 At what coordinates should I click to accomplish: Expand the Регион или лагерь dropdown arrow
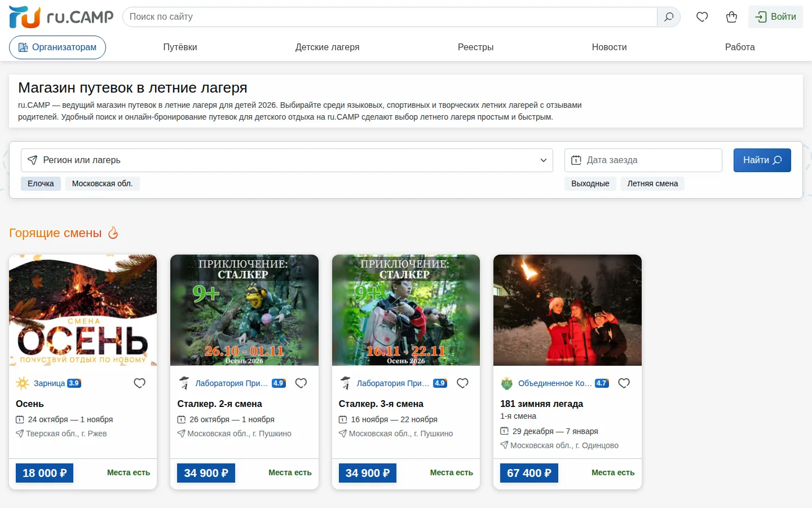click(544, 160)
